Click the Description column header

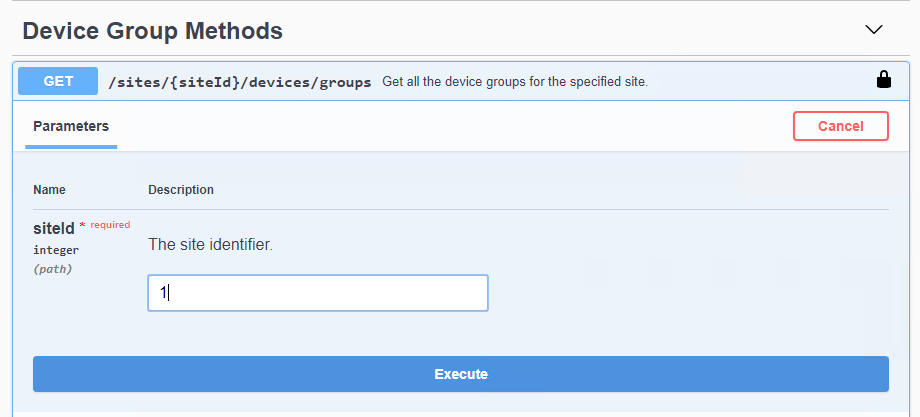(181, 190)
